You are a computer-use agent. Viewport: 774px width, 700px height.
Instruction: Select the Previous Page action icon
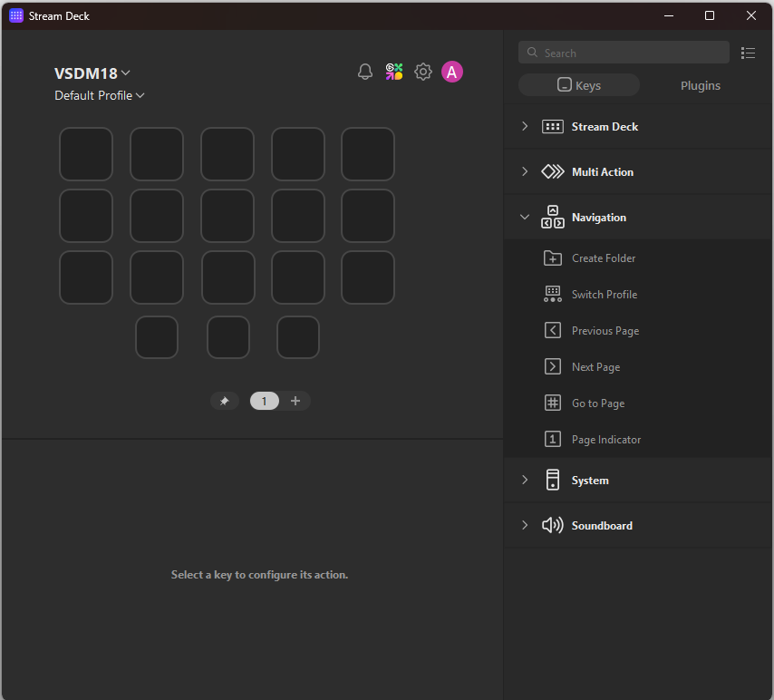tap(552, 330)
